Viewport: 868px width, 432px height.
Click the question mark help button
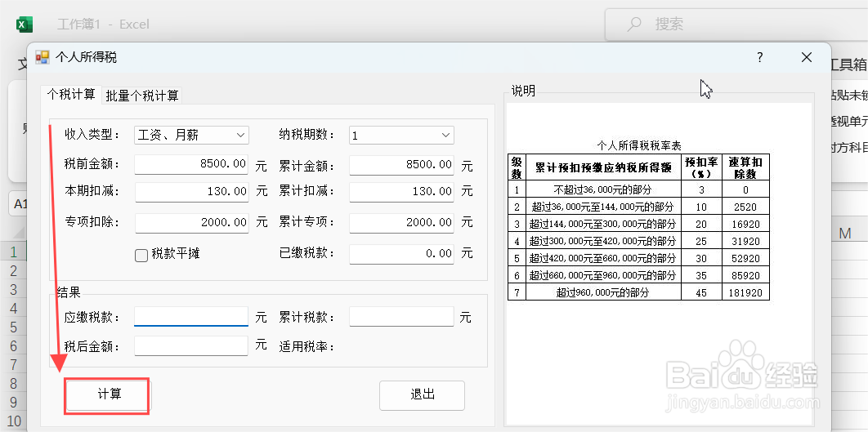759,57
